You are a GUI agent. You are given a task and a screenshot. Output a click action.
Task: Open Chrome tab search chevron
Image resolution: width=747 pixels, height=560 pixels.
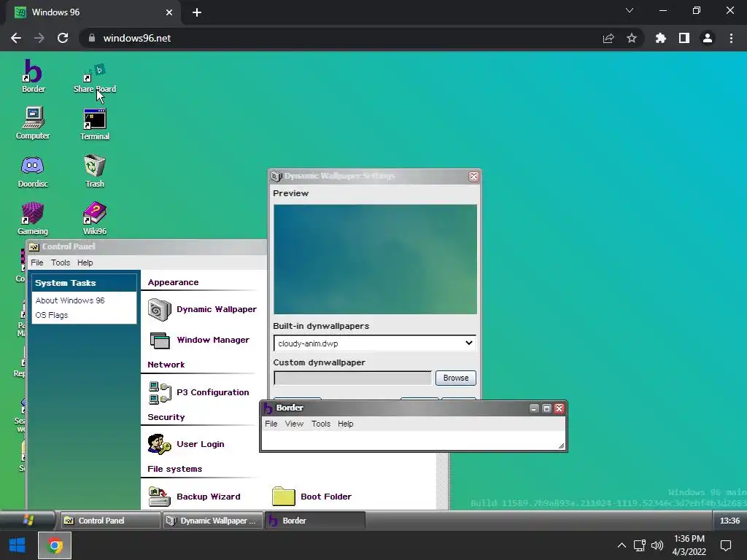coord(630,10)
